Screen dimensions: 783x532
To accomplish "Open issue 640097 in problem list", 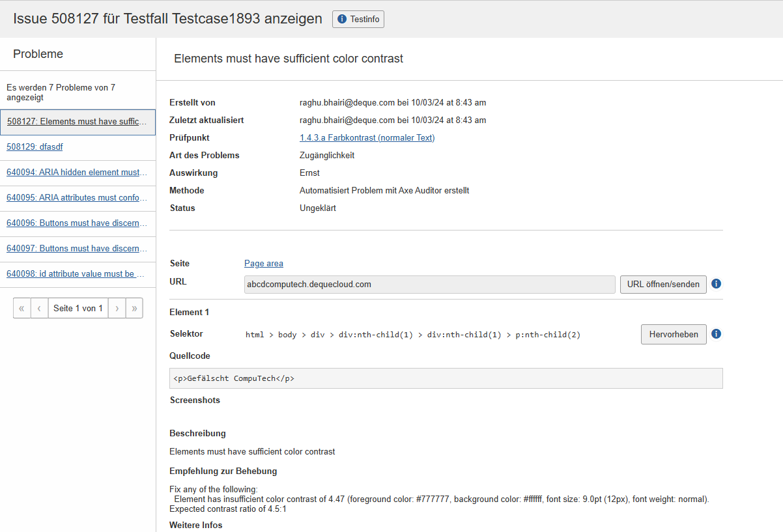I will (x=77, y=249).
